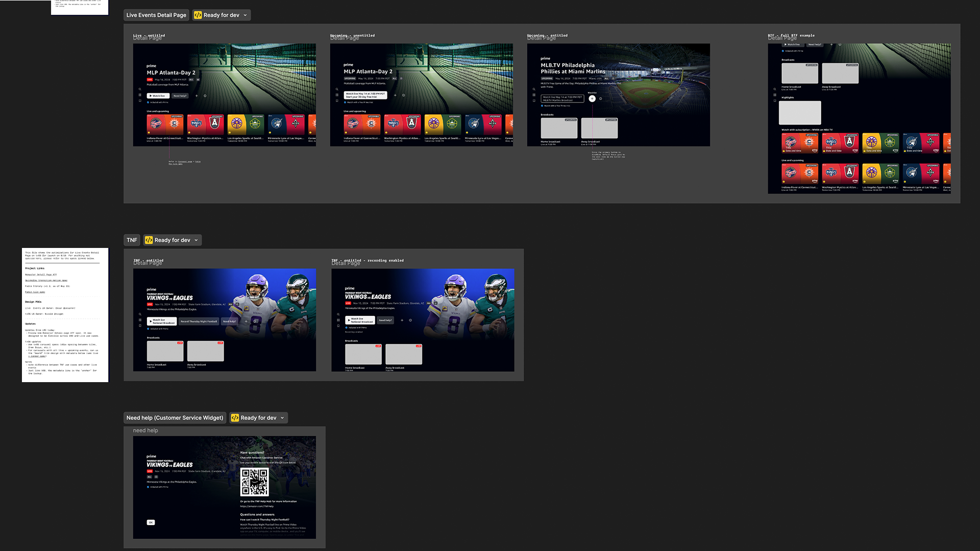
Task: Click Watch live button in Live entitled frame
Action: coord(158,96)
